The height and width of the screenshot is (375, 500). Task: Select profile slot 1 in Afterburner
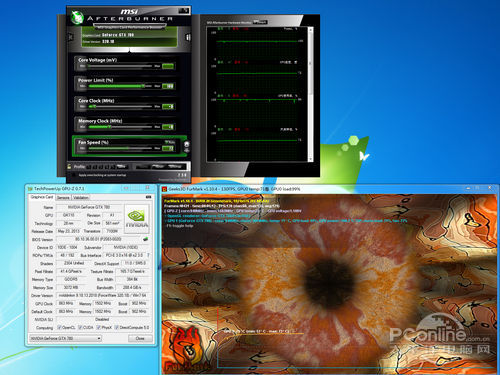point(90,166)
